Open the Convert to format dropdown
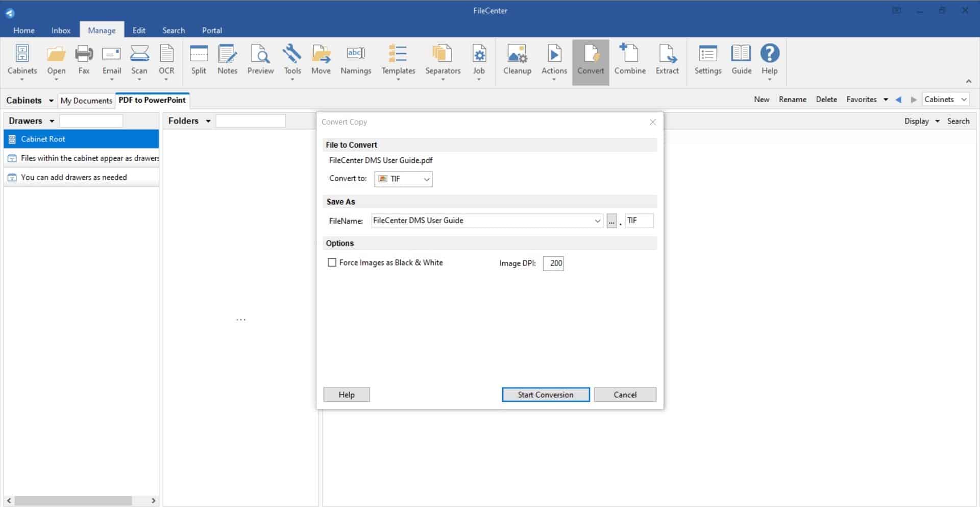The height and width of the screenshot is (507, 980). [x=403, y=179]
